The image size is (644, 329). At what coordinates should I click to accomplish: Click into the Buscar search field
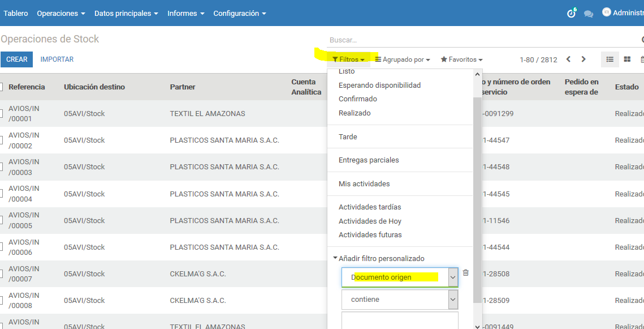[x=481, y=40]
